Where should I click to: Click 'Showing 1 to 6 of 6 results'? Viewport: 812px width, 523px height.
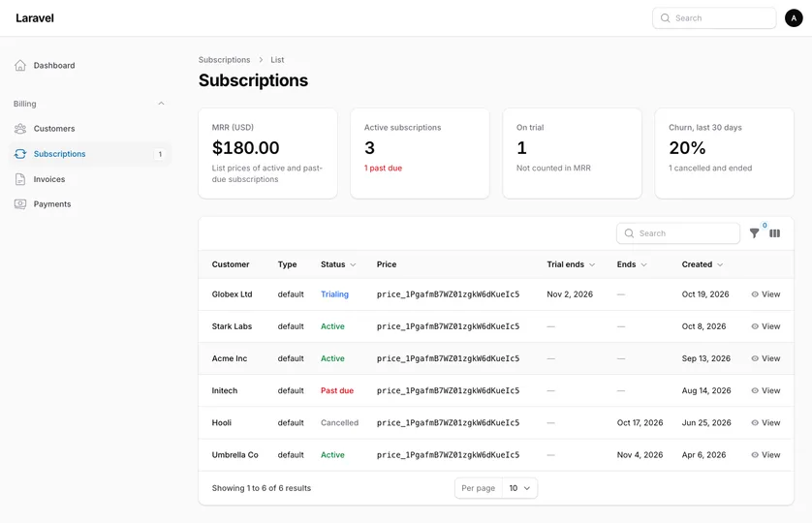point(262,488)
